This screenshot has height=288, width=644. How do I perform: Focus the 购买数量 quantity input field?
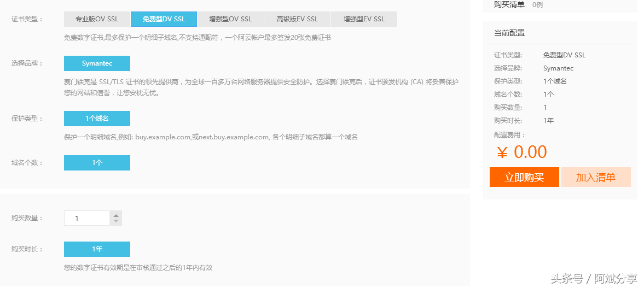86,218
